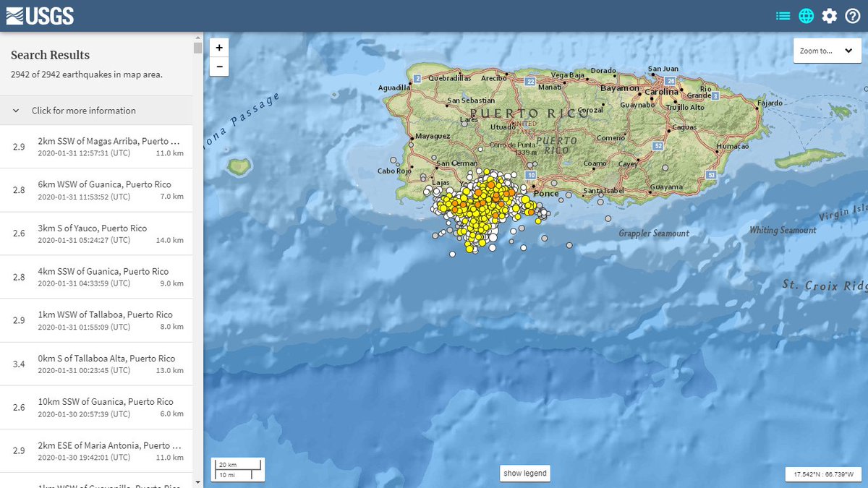Click the map coordinates readout box
868x488 pixels.
822,474
